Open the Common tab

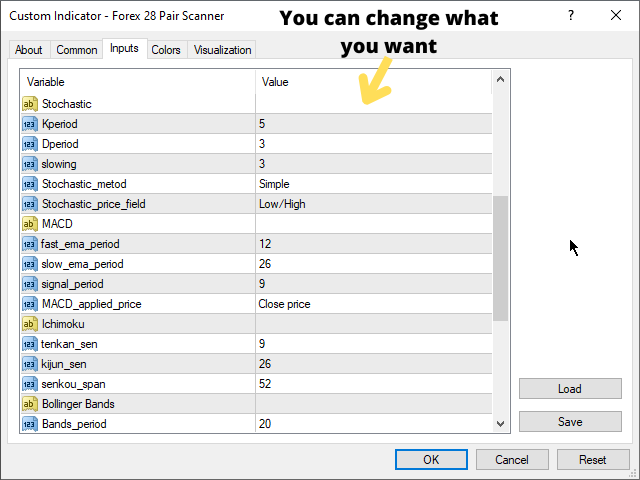coord(77,50)
